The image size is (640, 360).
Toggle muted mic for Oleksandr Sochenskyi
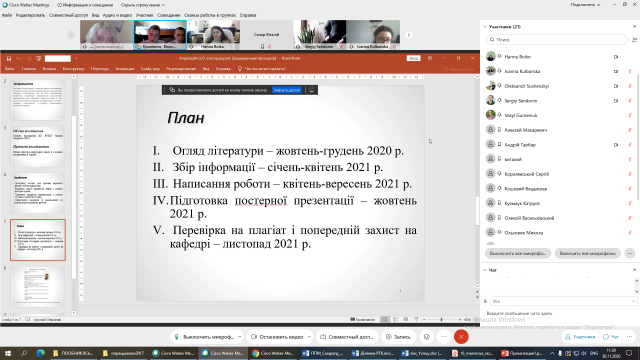(629, 86)
